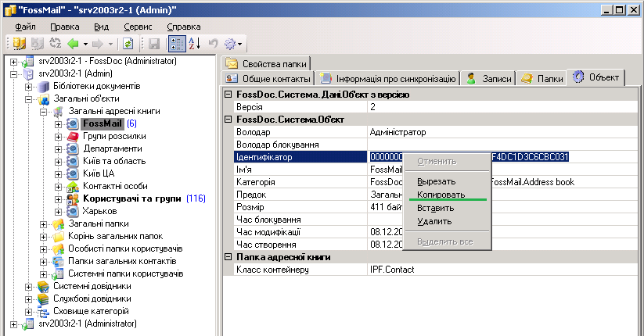This screenshot has width=644, height=336.
Task: Click the red Групи розсилки book icon
Action: (x=72, y=136)
